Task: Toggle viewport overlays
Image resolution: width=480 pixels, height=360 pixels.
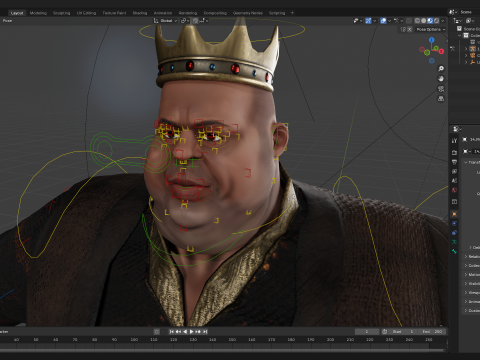Action: [383, 21]
